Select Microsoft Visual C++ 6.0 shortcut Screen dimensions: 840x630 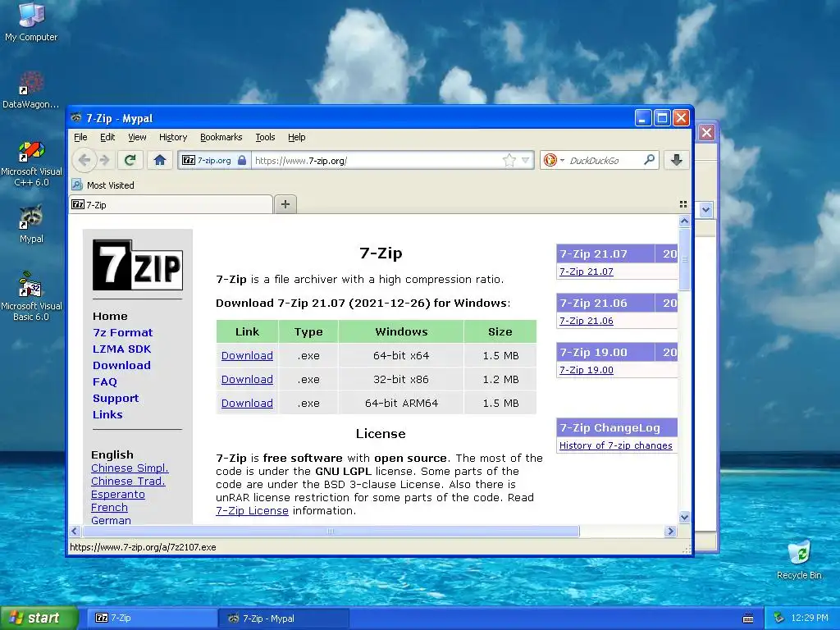click(31, 164)
